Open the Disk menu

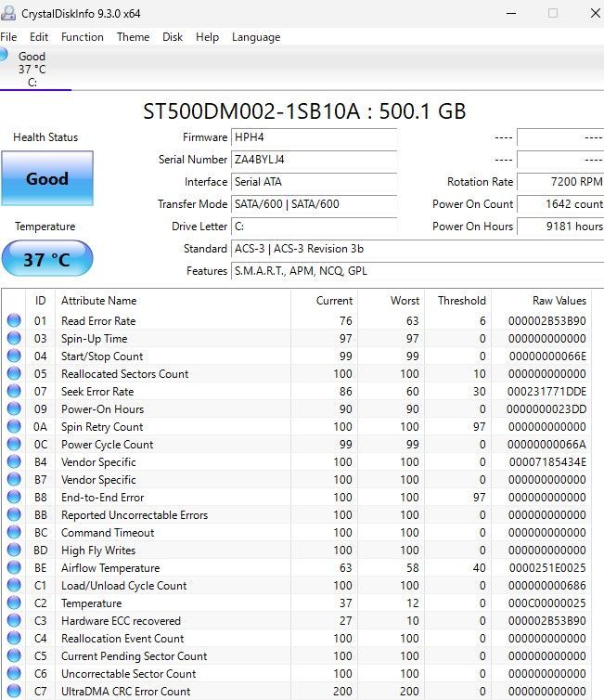[173, 37]
